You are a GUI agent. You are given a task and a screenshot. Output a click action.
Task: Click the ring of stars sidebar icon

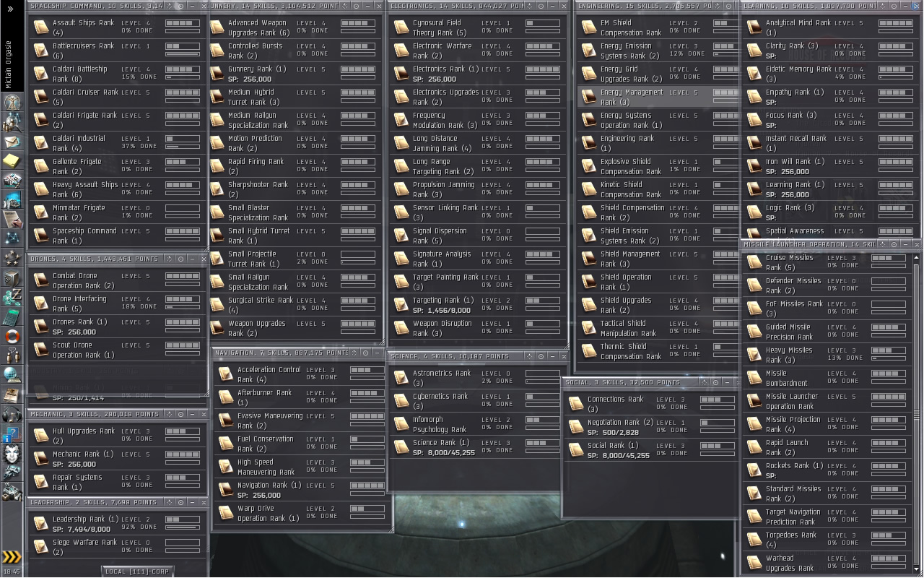[x=12, y=258]
